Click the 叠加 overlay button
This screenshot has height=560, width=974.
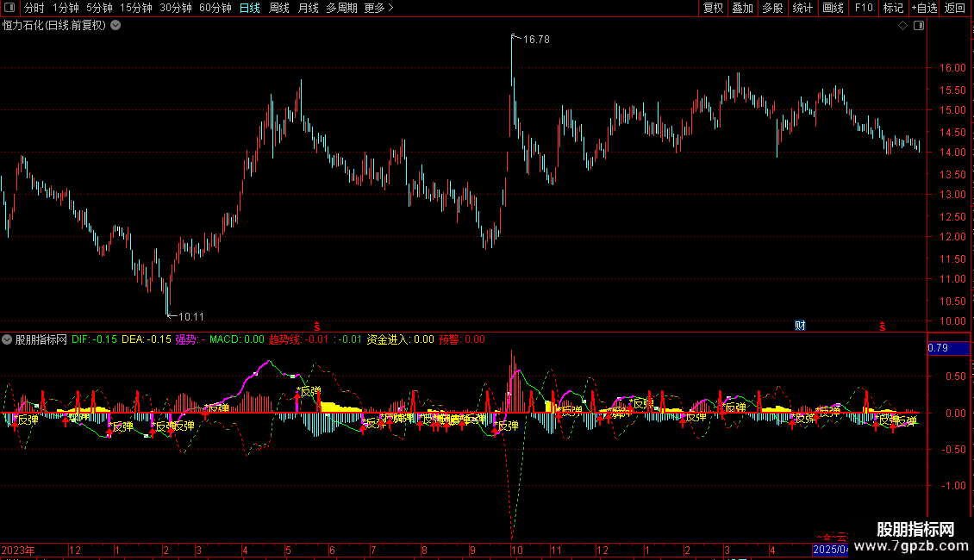click(743, 8)
